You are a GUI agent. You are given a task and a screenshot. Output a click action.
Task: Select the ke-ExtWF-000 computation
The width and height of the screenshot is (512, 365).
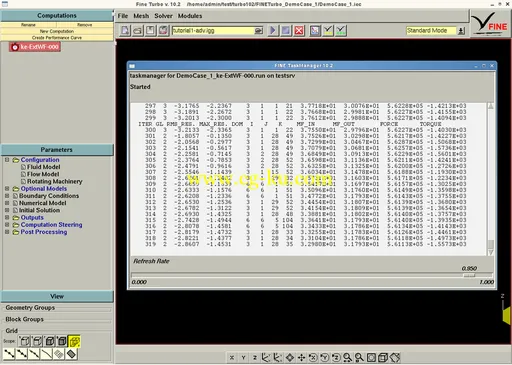pyautogui.click(x=35, y=47)
